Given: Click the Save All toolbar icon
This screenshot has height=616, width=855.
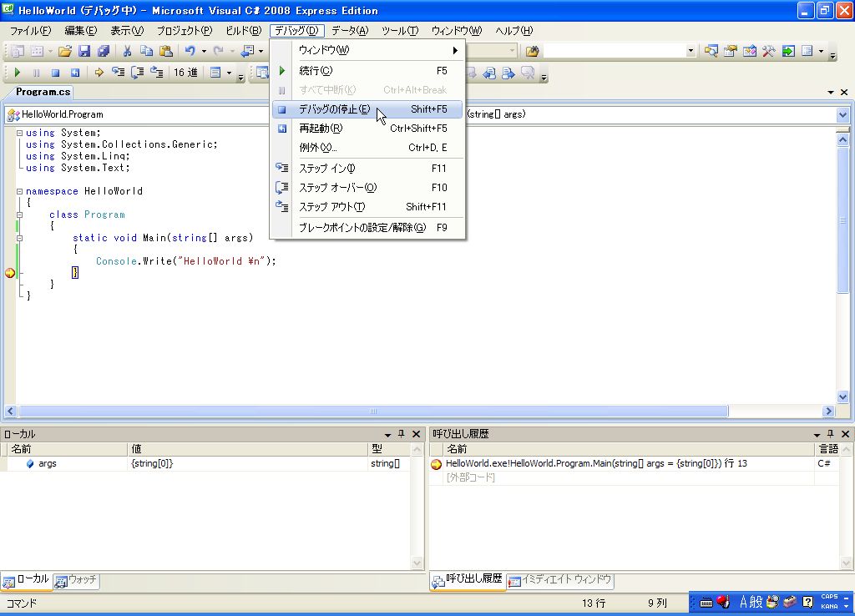Looking at the screenshot, I should [x=103, y=51].
